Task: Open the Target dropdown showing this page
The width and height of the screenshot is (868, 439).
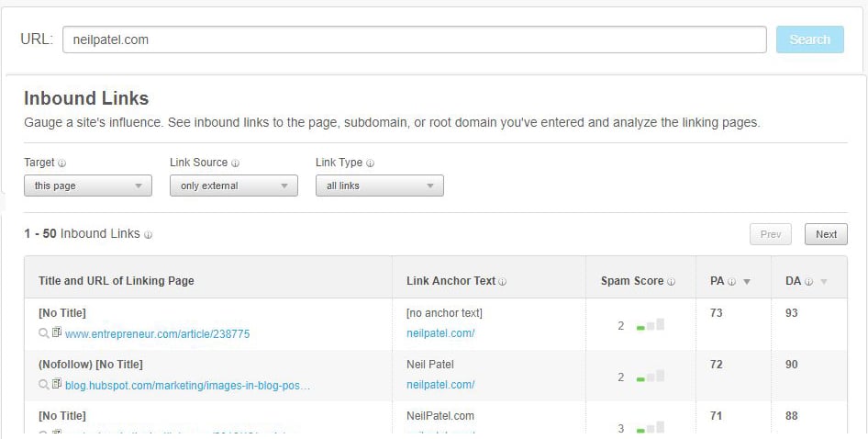Action: click(88, 186)
